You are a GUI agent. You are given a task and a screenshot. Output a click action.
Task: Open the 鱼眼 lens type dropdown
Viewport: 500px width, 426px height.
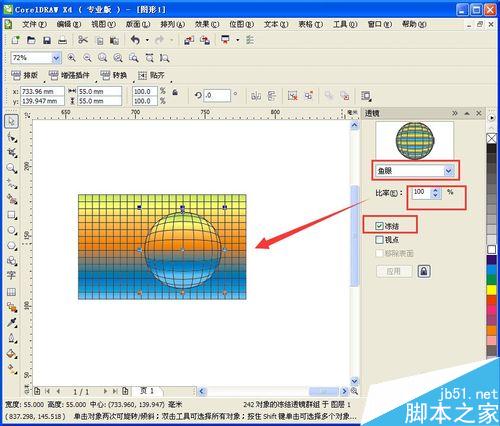(449, 171)
